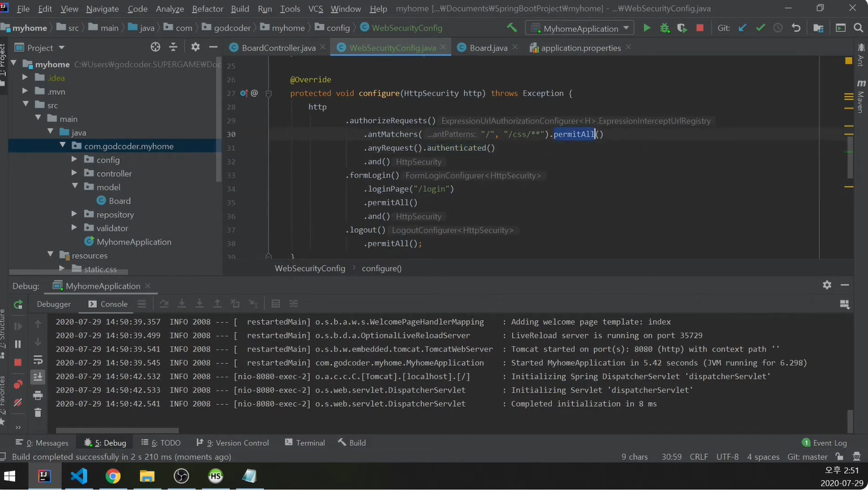Click the Build project hammer icon
This screenshot has height=491, width=868.
(512, 28)
